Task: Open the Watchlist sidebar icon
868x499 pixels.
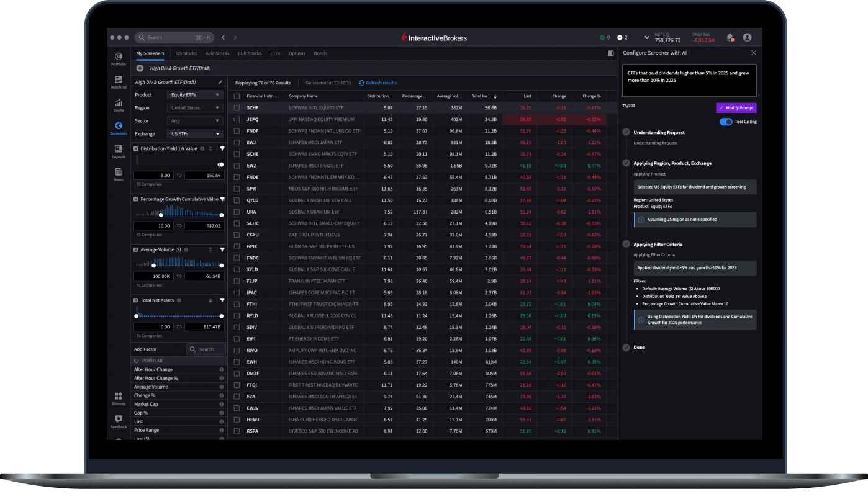Action: click(119, 79)
